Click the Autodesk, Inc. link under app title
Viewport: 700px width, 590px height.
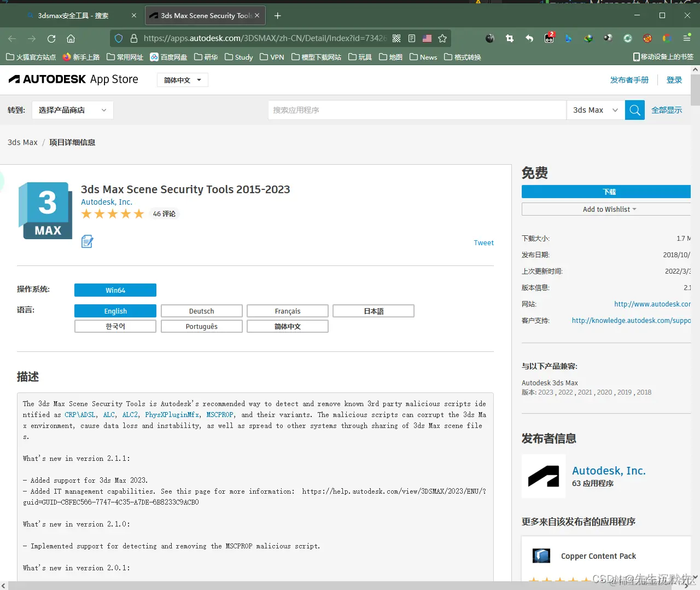click(107, 202)
